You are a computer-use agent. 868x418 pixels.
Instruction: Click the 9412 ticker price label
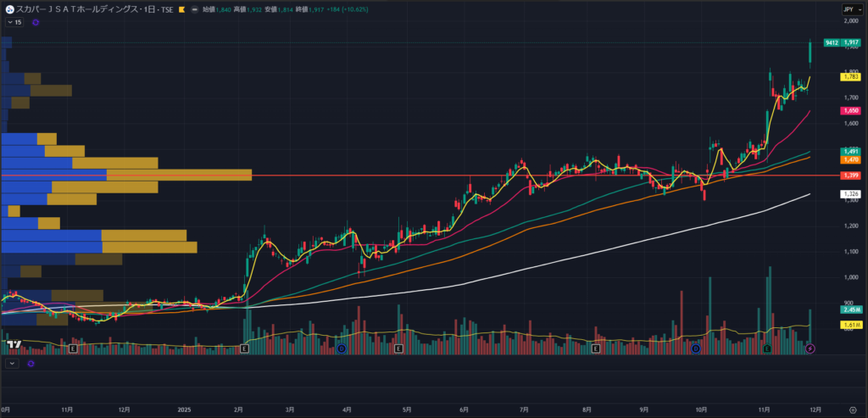point(832,42)
